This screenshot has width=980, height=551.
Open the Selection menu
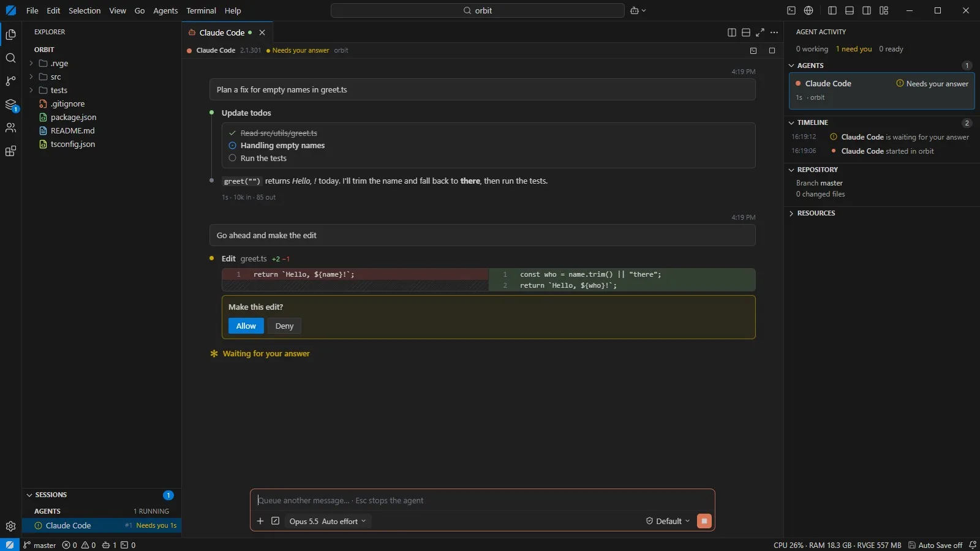85,10
